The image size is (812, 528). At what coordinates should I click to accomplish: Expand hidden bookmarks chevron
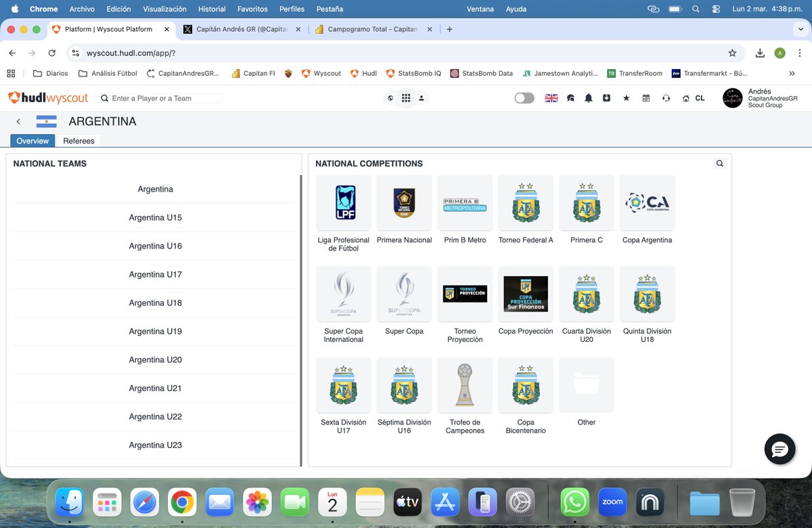pos(792,73)
